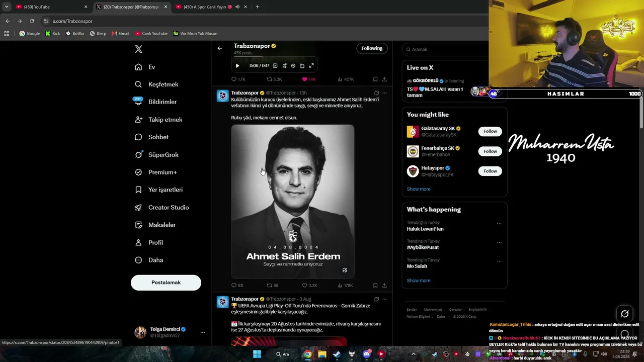644x362 pixels.
Task: Open the floating Grok button at bottom right
Action: click(624, 314)
